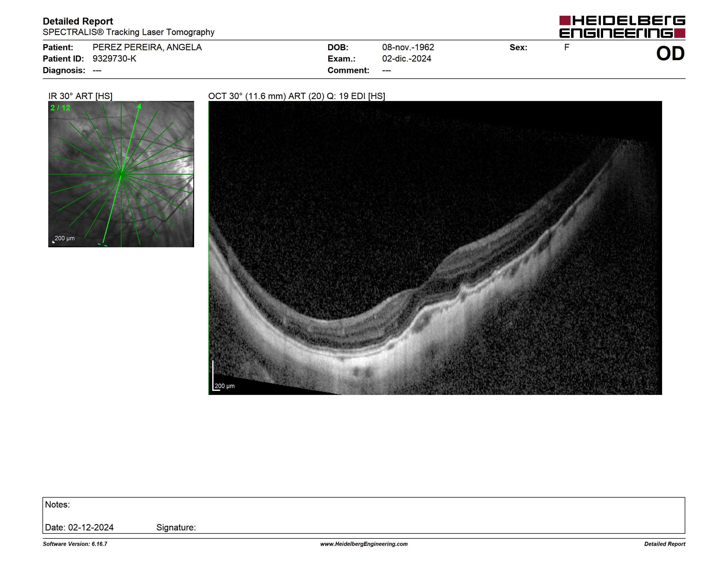
Task: Click the Diagnosis label
Action: pyautogui.click(x=64, y=70)
